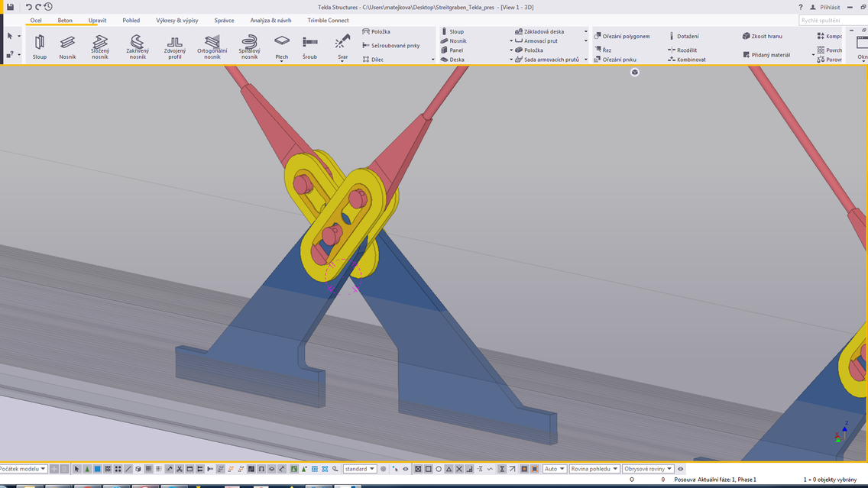Toggle snap to end points (triangle) switch
The width and height of the screenshot is (868, 488).
click(449, 469)
